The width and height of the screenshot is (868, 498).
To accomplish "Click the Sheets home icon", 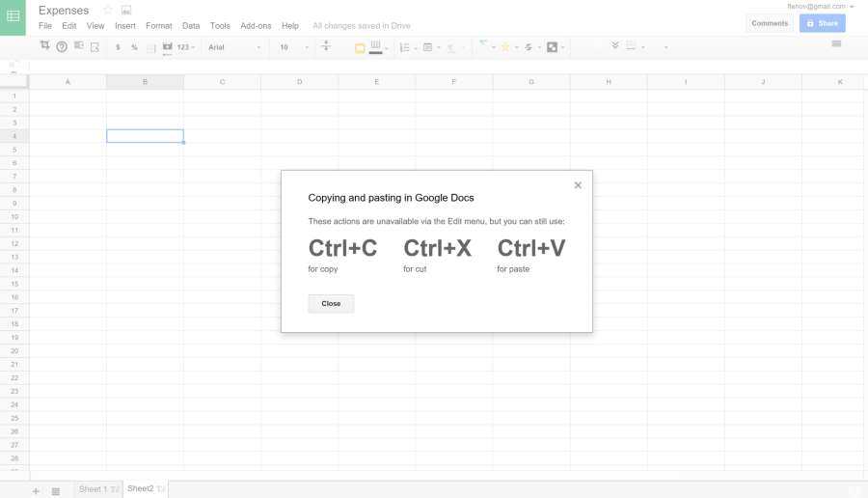I will 13,17.
